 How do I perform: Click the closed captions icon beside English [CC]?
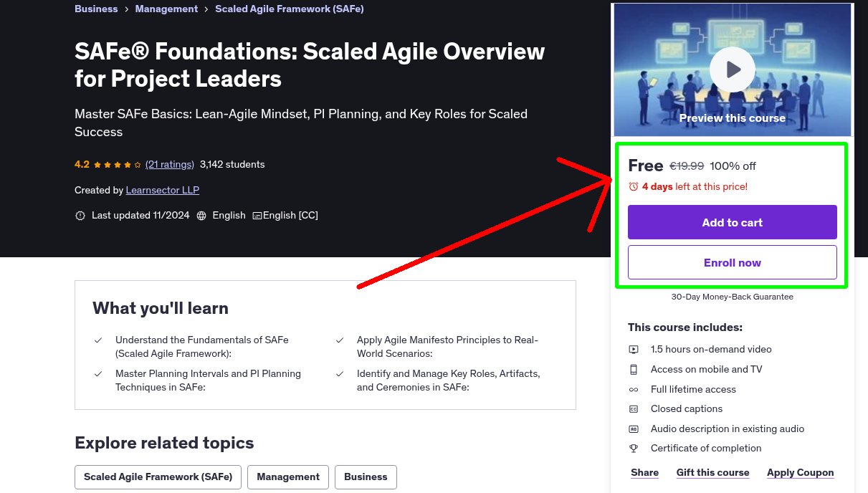(x=257, y=215)
